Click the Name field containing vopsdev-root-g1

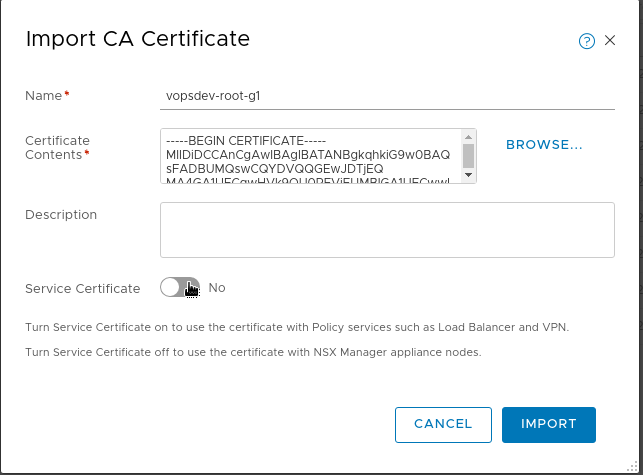pyautogui.click(x=386, y=96)
